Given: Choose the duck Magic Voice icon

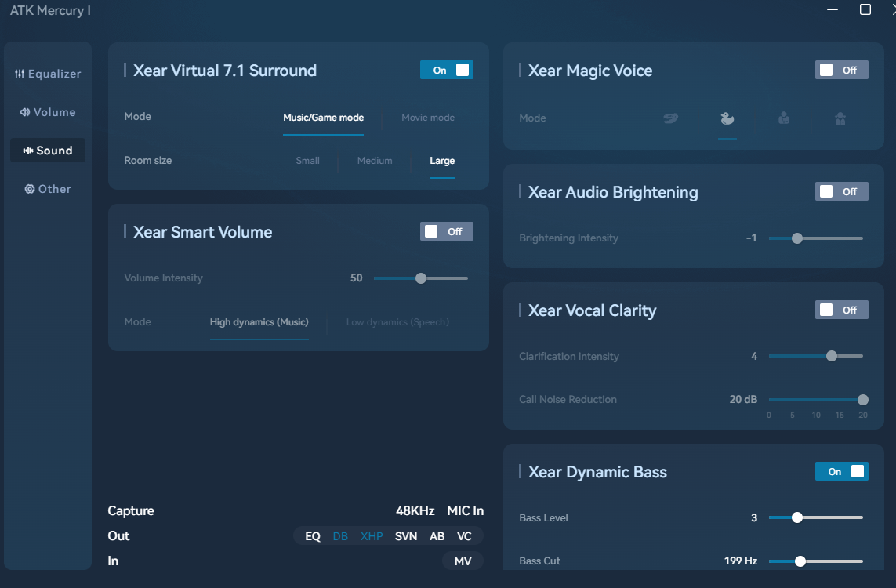Looking at the screenshot, I should 727,118.
